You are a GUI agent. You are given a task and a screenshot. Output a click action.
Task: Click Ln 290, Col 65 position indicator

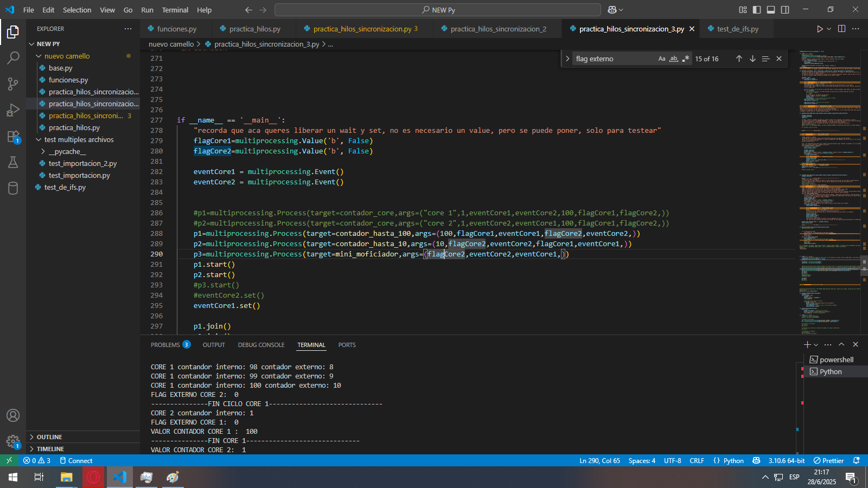pos(599,460)
